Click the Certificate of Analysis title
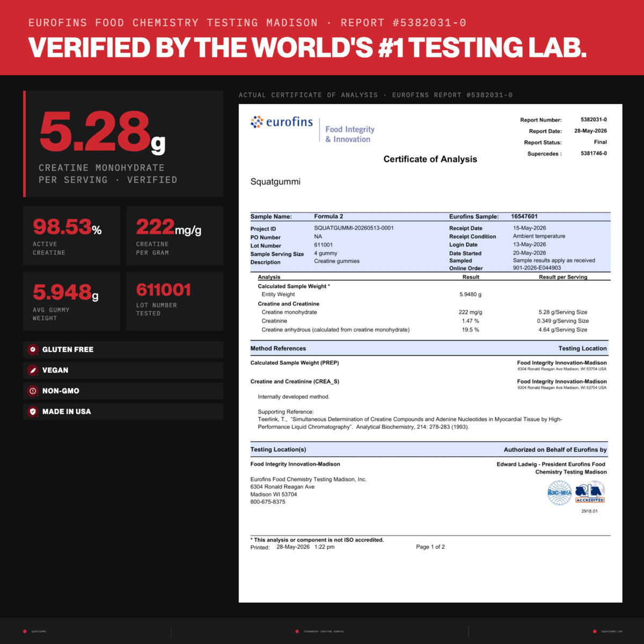Image resolution: width=644 pixels, height=644 pixels. click(430, 159)
